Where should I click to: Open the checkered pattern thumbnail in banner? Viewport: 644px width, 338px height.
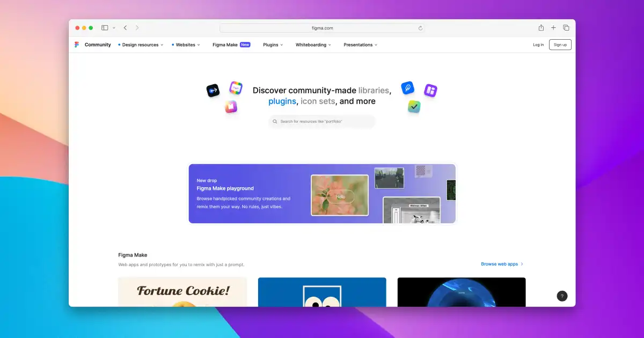pos(424,171)
